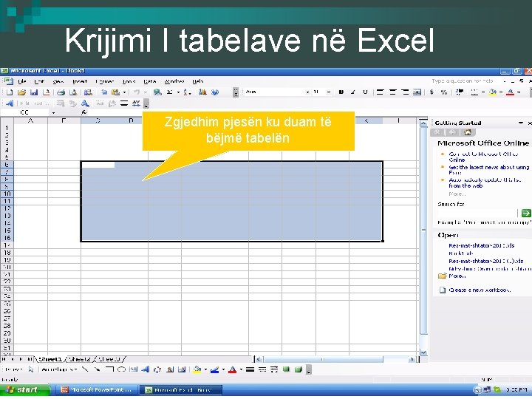Click 'Create a new workbook' link
The image size is (532, 399).
480,290
